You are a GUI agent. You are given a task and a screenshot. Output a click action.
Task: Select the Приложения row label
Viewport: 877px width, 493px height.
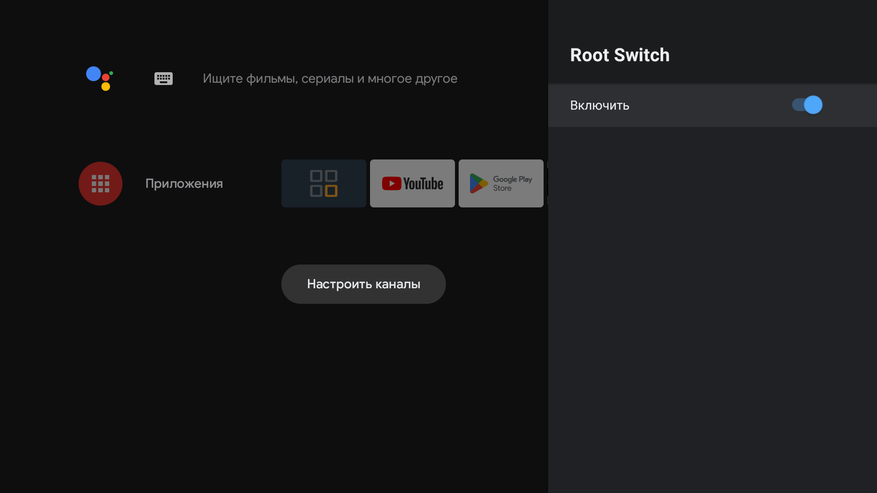[x=184, y=184]
